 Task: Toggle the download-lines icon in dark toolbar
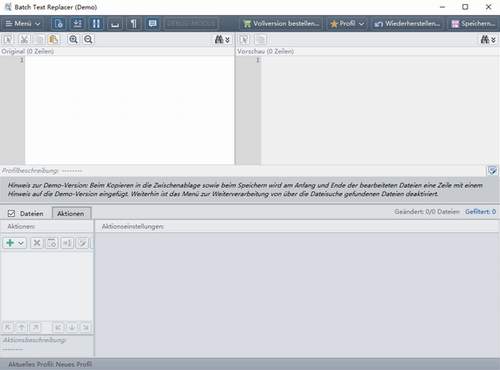(77, 24)
